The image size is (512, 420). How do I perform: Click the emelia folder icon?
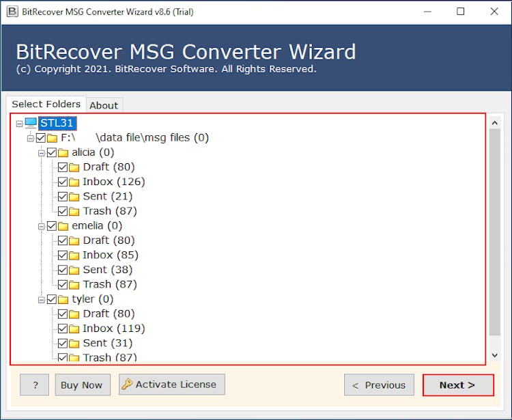(63, 225)
